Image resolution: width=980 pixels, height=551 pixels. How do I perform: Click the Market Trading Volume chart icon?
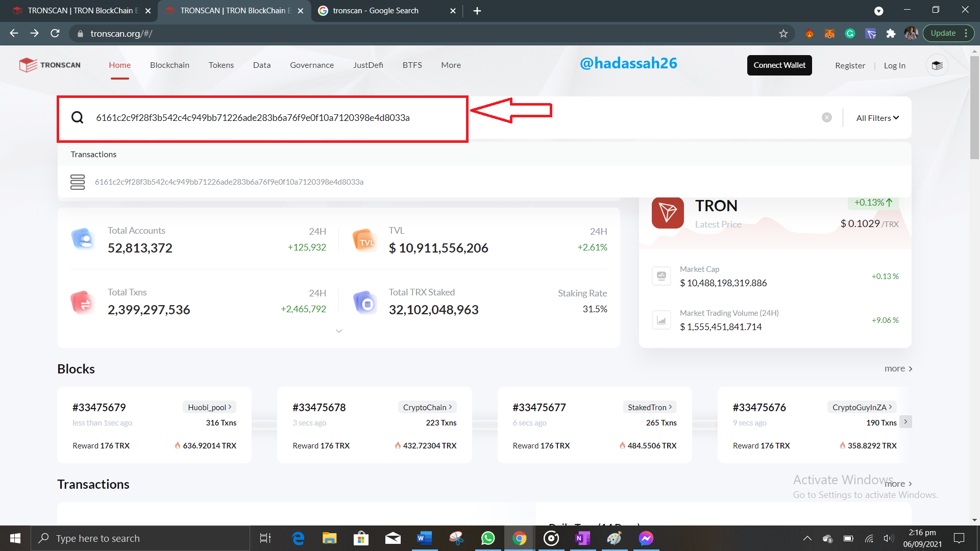[661, 320]
